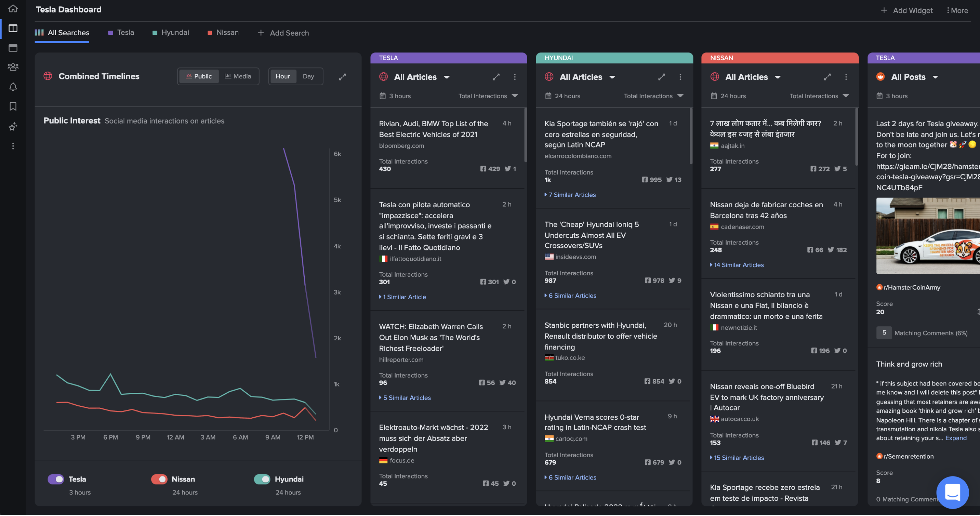Open the sparkle star icon in sidebar
Image resolution: width=980 pixels, height=516 pixels.
tap(13, 127)
